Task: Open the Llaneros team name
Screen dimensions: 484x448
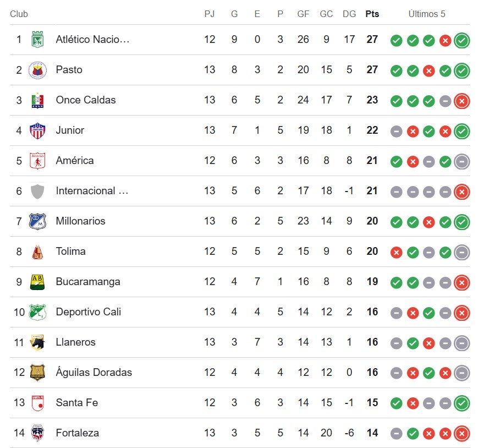Action: coord(75,342)
